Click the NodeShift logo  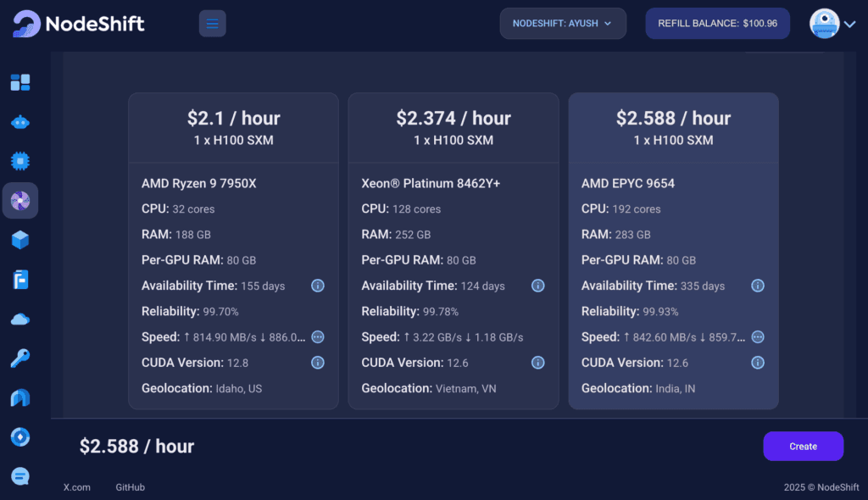pos(78,24)
